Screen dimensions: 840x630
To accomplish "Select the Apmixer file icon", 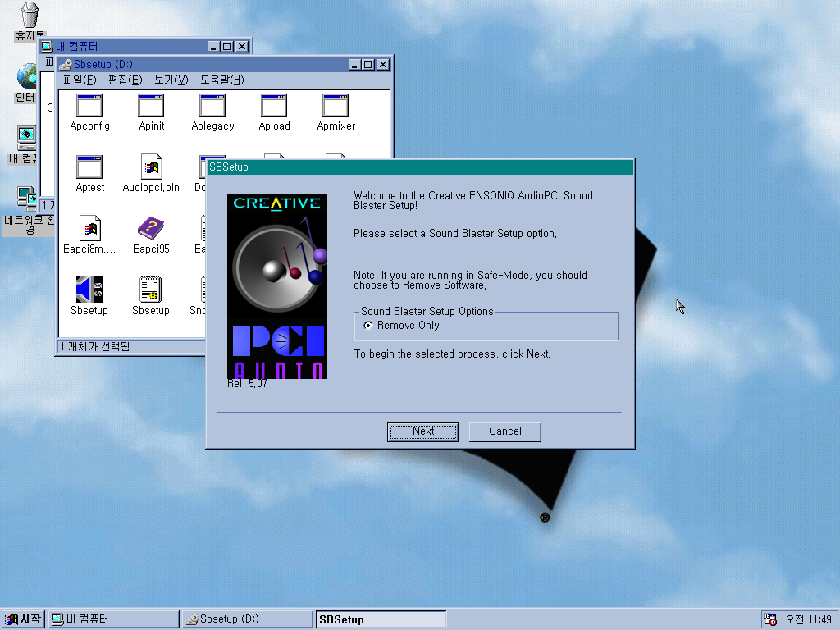I will (336, 106).
